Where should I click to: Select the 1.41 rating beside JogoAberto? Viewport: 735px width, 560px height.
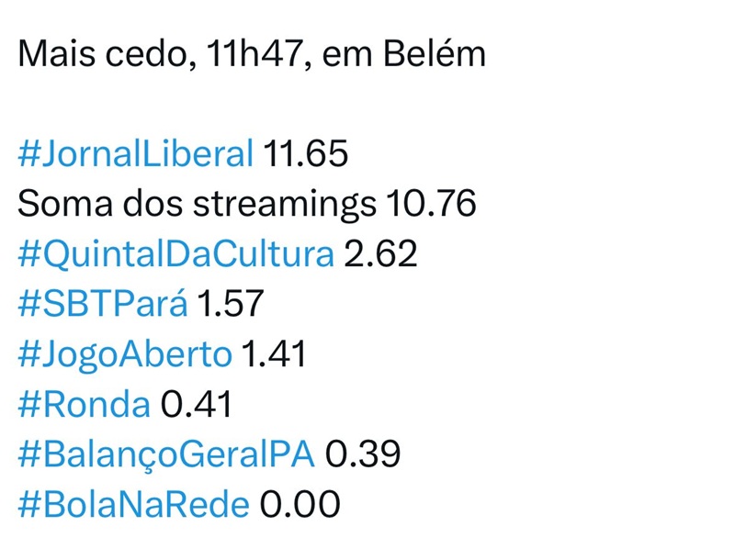pyautogui.click(x=274, y=354)
